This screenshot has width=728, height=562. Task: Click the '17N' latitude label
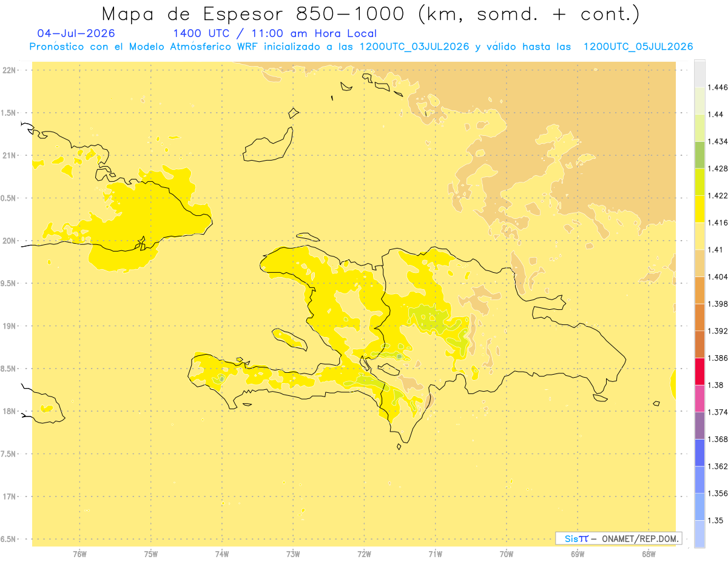point(10,497)
